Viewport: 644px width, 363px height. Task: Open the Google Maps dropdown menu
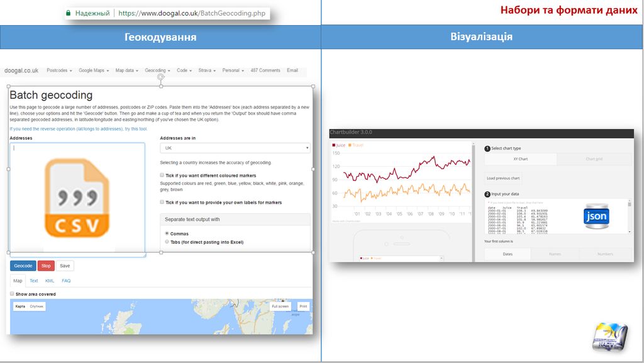click(x=94, y=70)
